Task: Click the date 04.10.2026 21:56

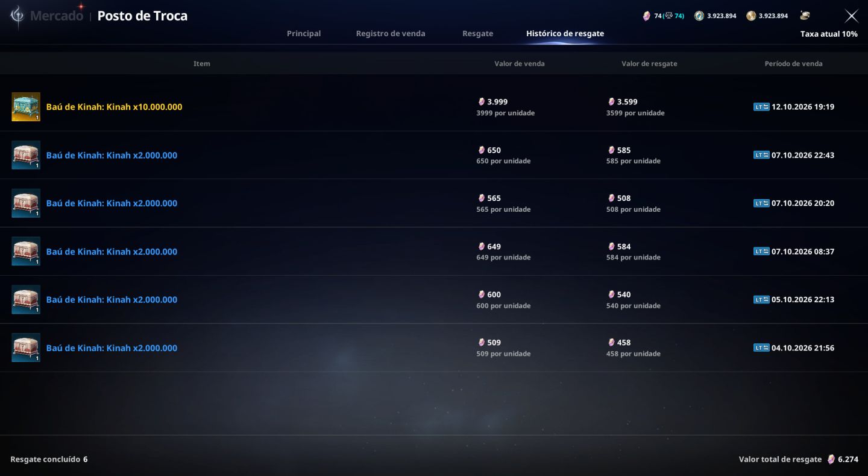Action: point(803,348)
